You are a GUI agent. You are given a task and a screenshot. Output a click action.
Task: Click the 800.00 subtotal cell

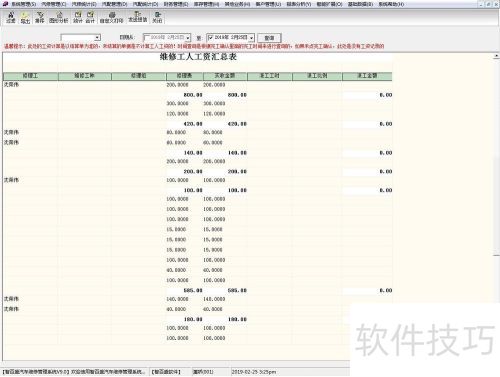pyautogui.click(x=193, y=95)
